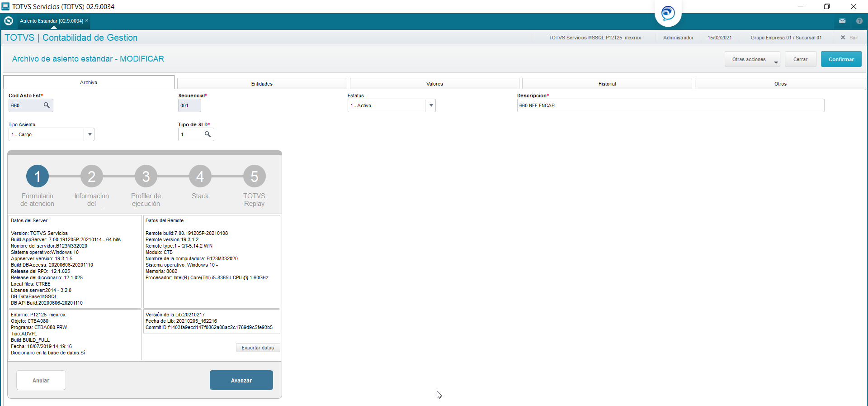868x406 pixels.
Task: Click the Build AppServer version line
Action: coord(66,239)
